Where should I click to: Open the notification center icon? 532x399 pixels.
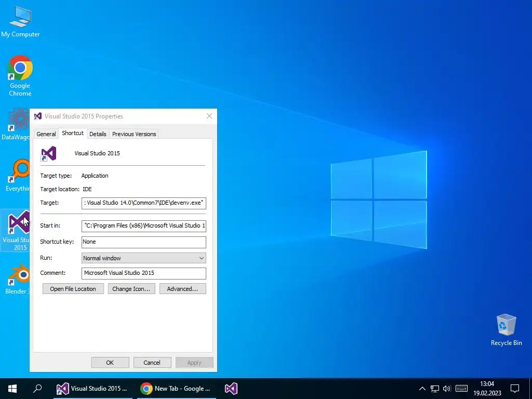[x=515, y=389]
